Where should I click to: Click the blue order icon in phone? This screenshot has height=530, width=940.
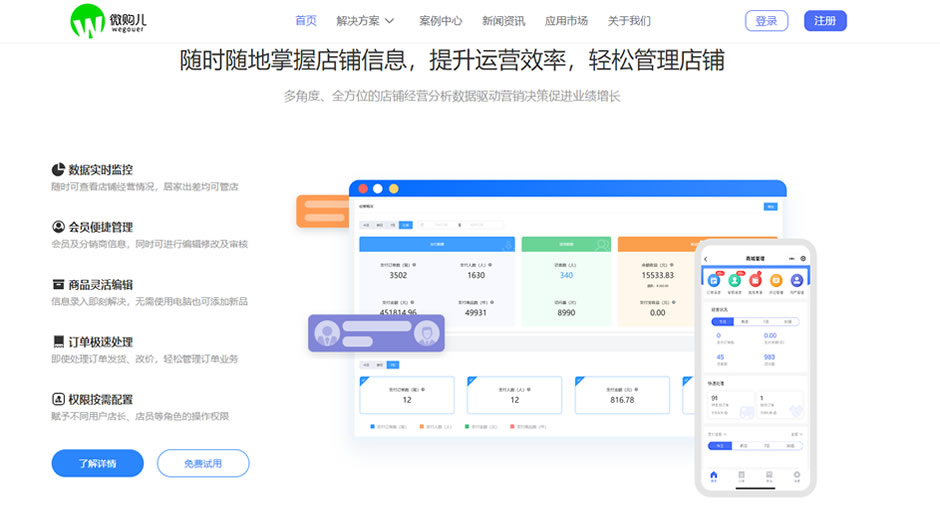tap(713, 281)
